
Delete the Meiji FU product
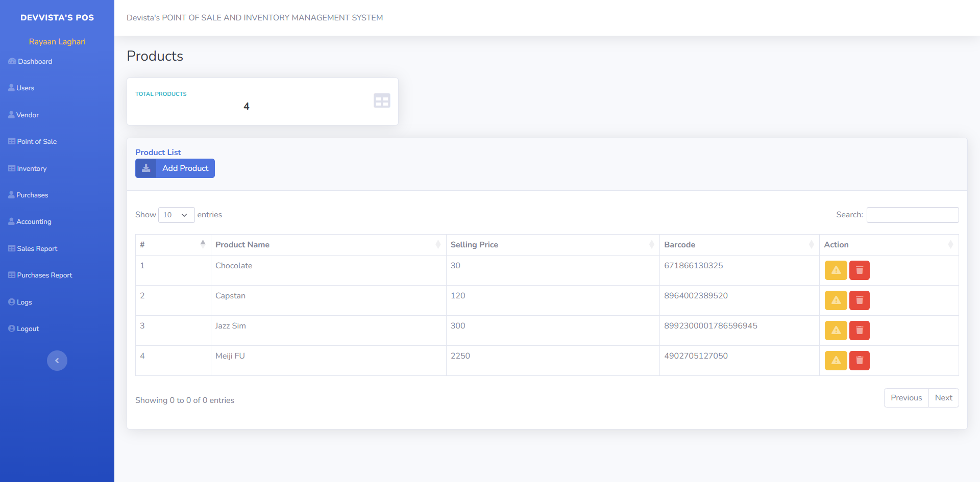point(860,361)
